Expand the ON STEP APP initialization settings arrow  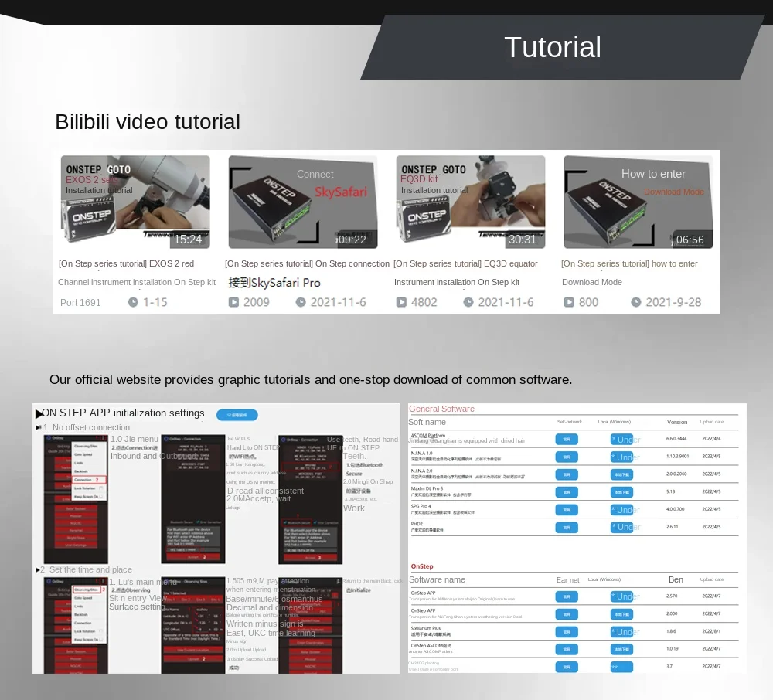click(x=39, y=414)
